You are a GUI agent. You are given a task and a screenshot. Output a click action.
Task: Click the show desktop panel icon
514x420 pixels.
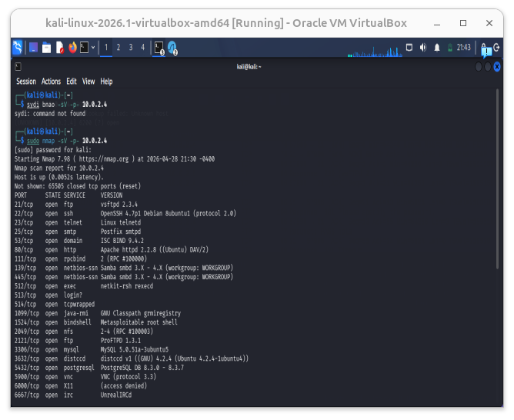click(x=33, y=48)
